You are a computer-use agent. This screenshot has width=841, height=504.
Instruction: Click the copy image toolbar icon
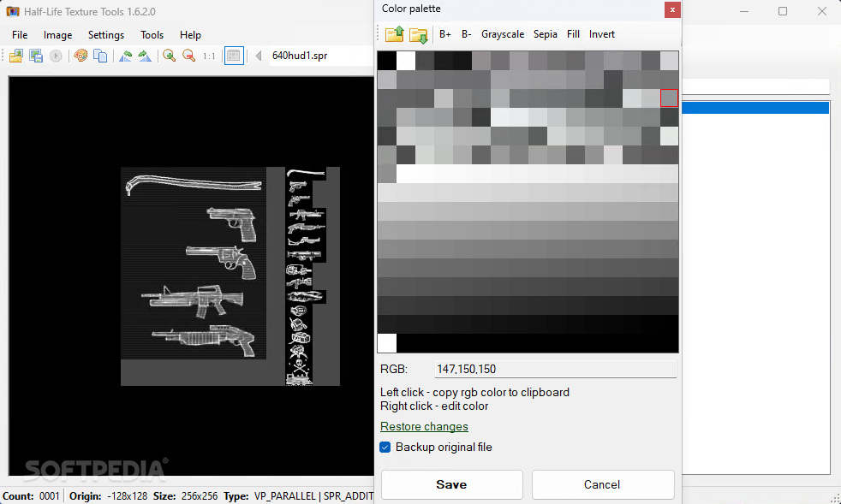point(100,56)
